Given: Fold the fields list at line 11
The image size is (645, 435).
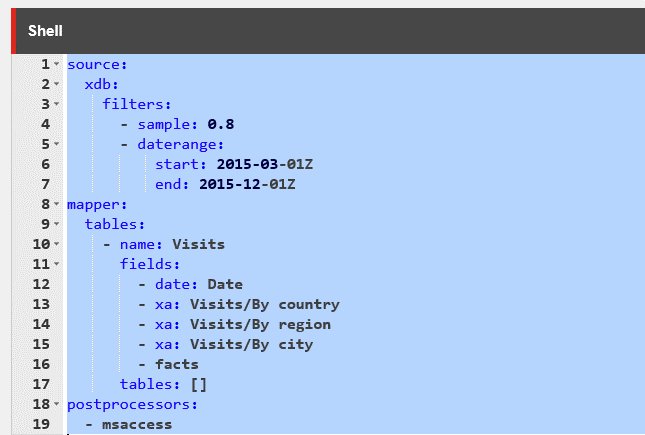Looking at the screenshot, I should 57,264.
